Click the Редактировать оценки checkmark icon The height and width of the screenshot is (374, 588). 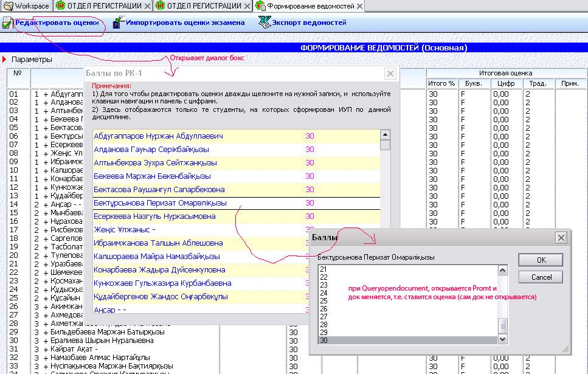7,23
